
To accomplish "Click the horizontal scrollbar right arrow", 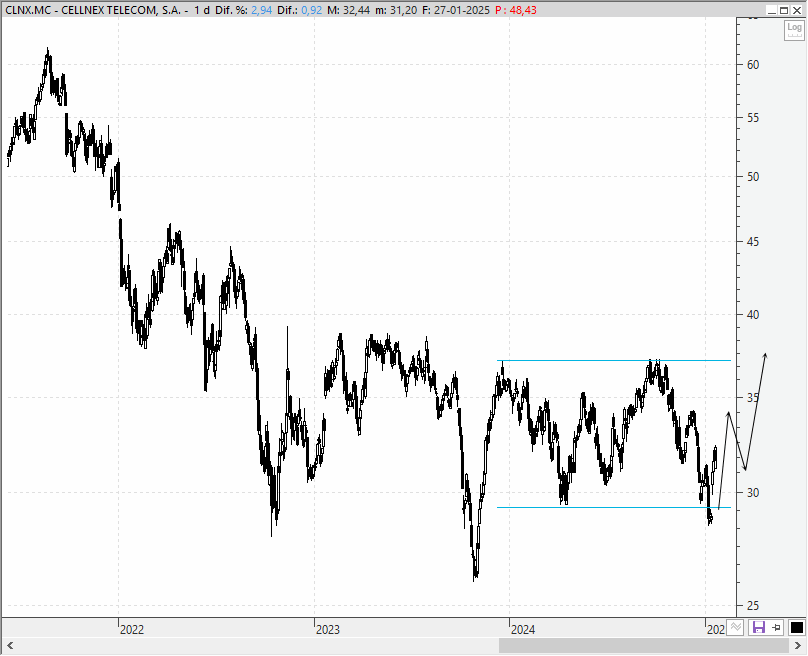I will point(797,645).
